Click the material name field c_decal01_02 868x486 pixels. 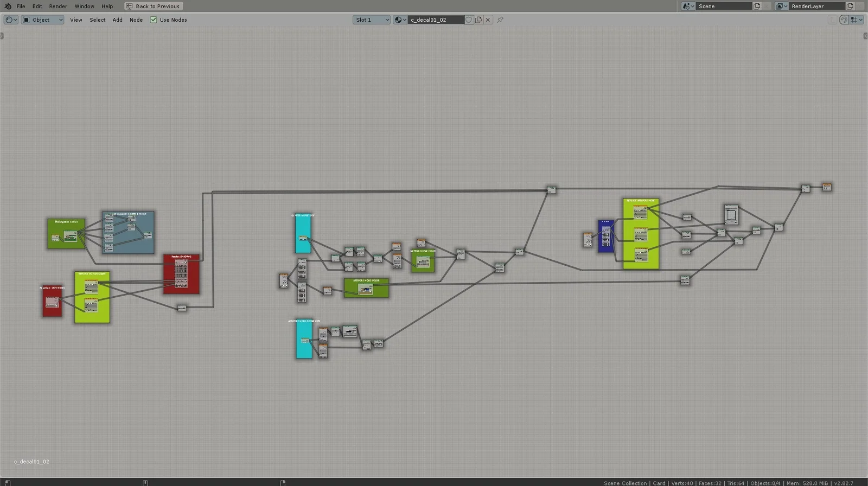coord(436,20)
